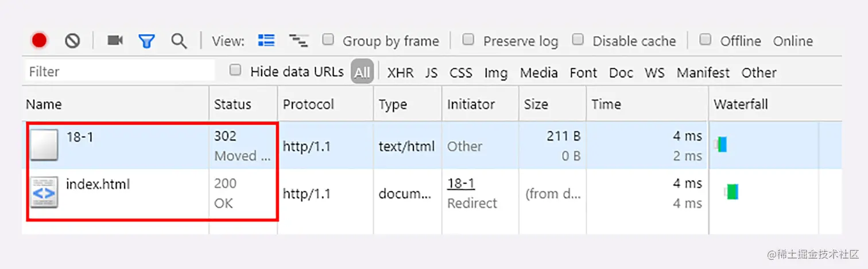This screenshot has height=269, width=868.
Task: Sort requests by the Status column header
Action: [x=232, y=104]
